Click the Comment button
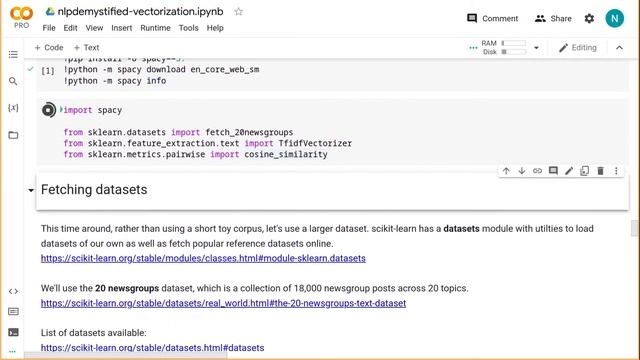 492,18
